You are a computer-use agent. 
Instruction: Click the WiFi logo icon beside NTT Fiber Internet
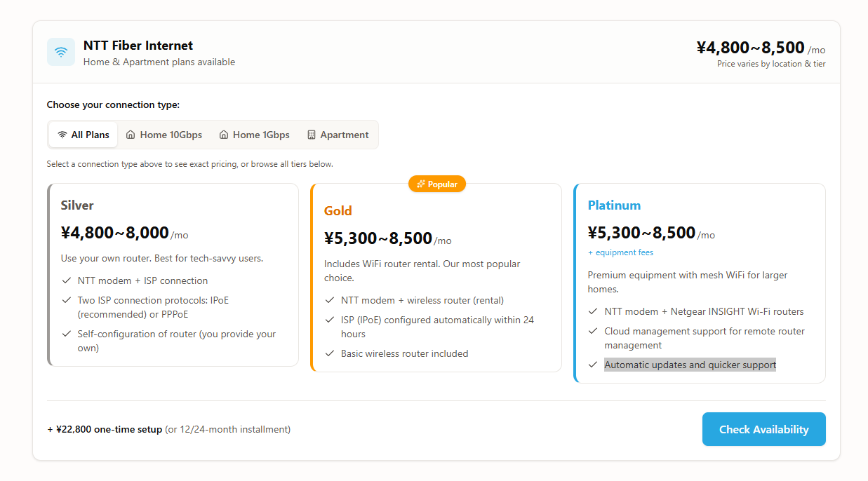(x=61, y=53)
